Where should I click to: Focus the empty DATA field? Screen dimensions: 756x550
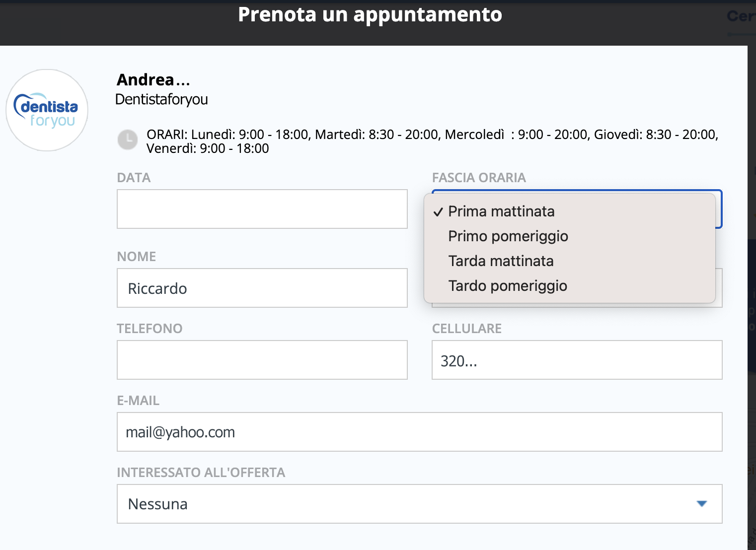(262, 209)
